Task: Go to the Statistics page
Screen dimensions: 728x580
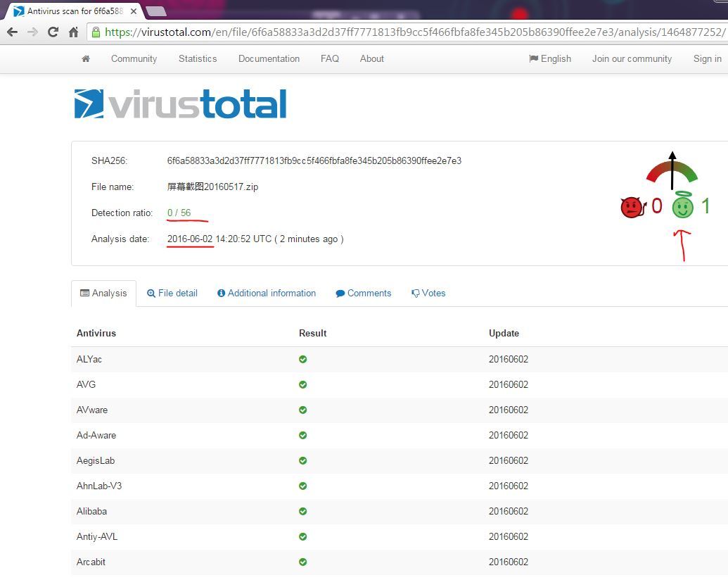Action: 198,59
